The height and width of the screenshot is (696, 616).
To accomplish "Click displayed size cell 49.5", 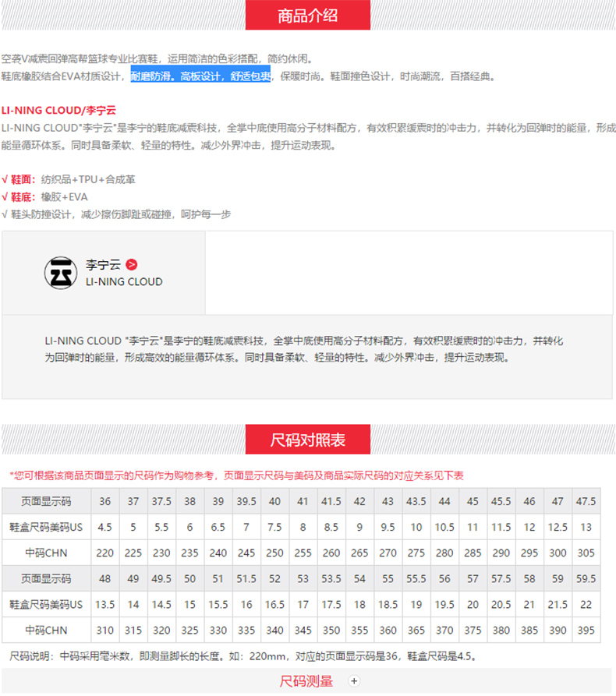I will pyautogui.click(x=161, y=578).
